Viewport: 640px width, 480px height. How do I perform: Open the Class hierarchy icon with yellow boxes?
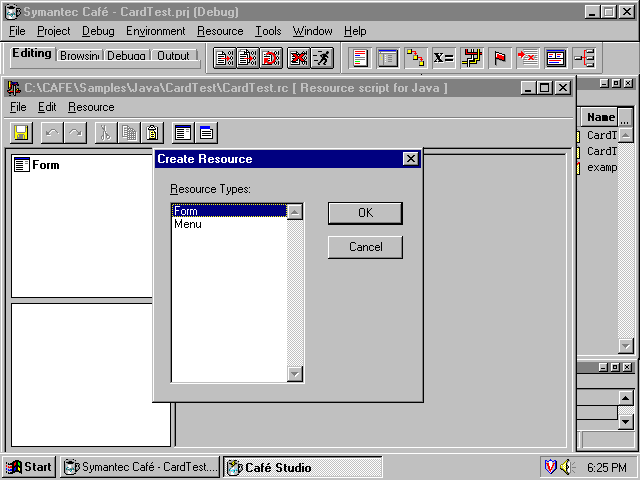416,58
